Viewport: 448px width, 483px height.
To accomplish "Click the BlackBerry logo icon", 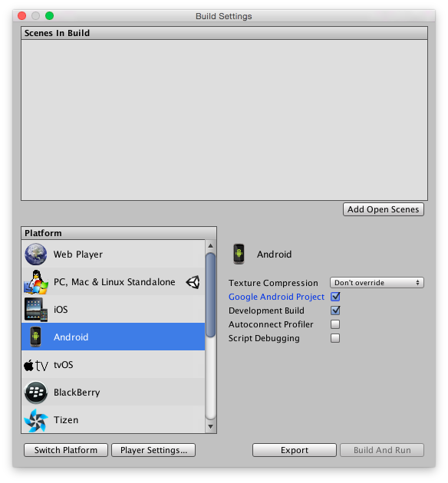I will point(36,393).
